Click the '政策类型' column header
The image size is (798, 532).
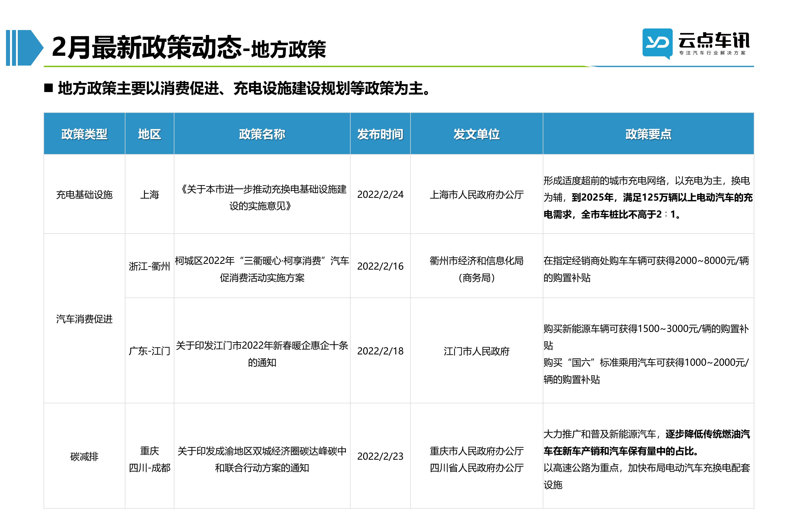tap(84, 134)
